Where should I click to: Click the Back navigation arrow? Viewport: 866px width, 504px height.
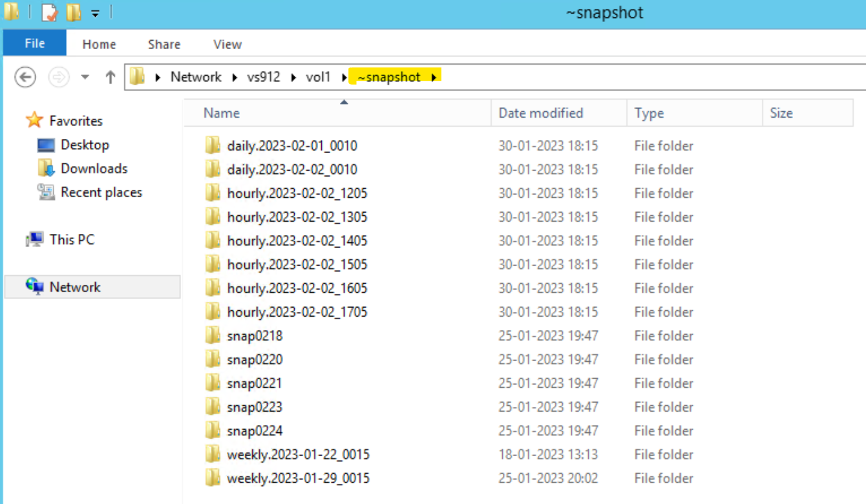[x=25, y=78]
